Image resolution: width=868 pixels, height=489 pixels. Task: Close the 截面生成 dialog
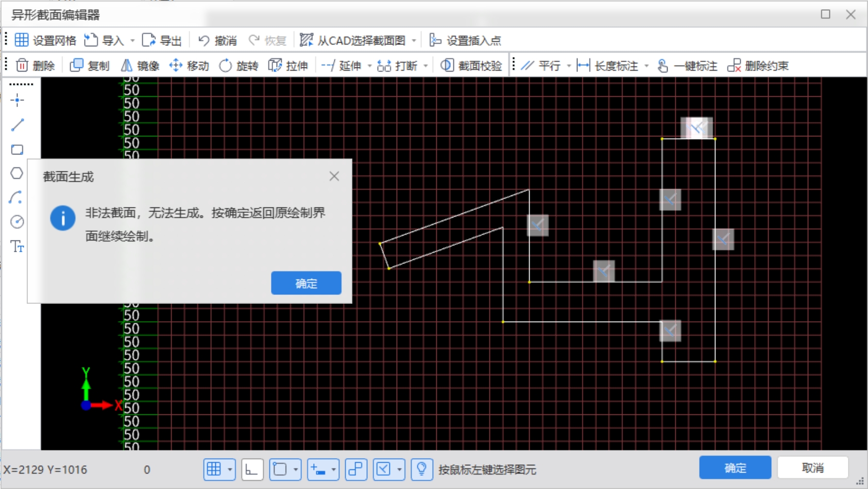(x=334, y=176)
